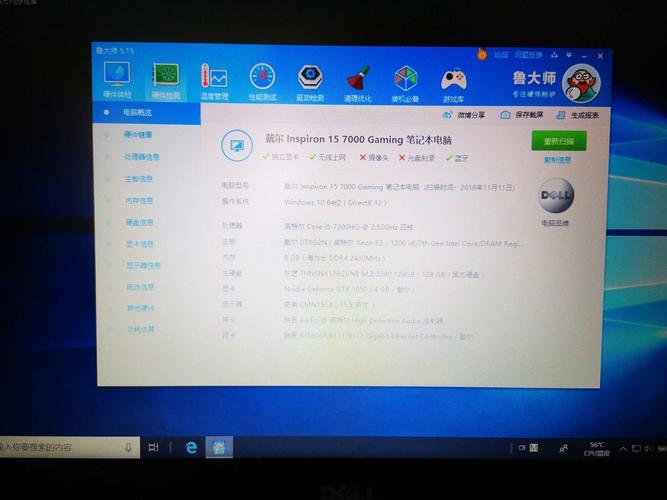This screenshot has height=500, width=667.
Task: Click the 鲁大师 app taskbar icon
Action: (x=219, y=447)
